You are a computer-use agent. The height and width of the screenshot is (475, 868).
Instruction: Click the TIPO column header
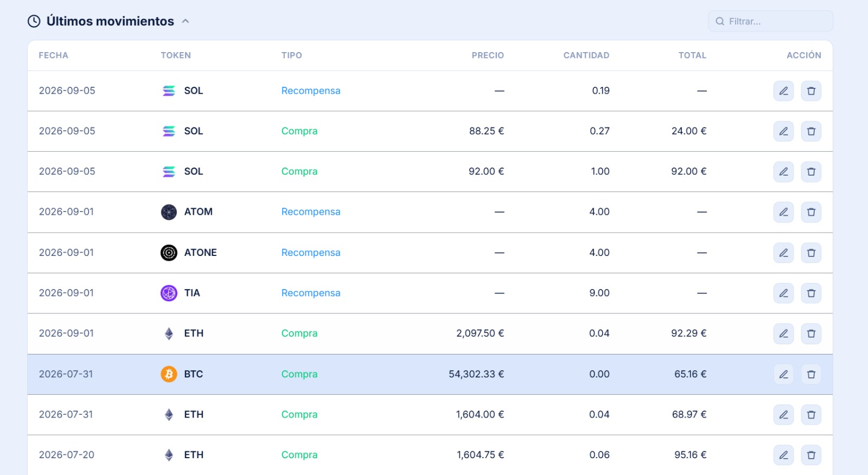[291, 55]
